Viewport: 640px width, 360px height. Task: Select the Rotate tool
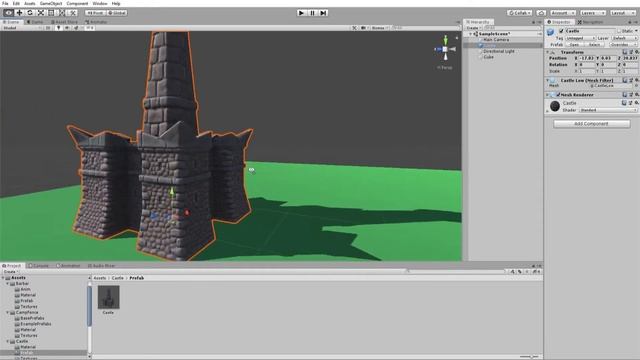point(30,13)
